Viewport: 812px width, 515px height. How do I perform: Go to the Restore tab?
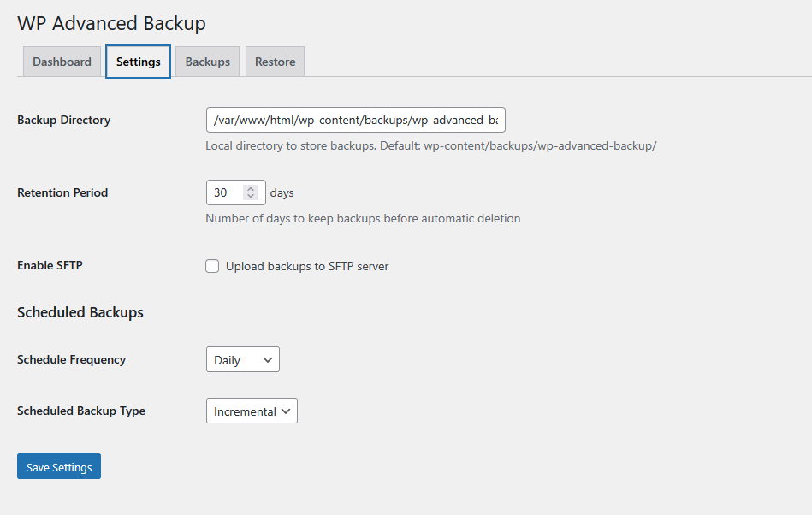[x=275, y=62]
